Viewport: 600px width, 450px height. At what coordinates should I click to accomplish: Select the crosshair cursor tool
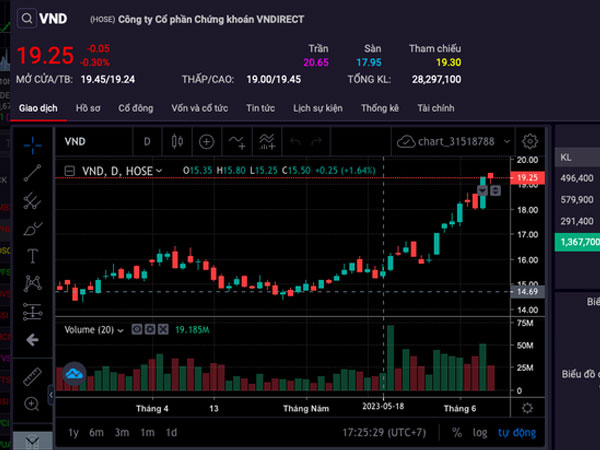point(33,145)
